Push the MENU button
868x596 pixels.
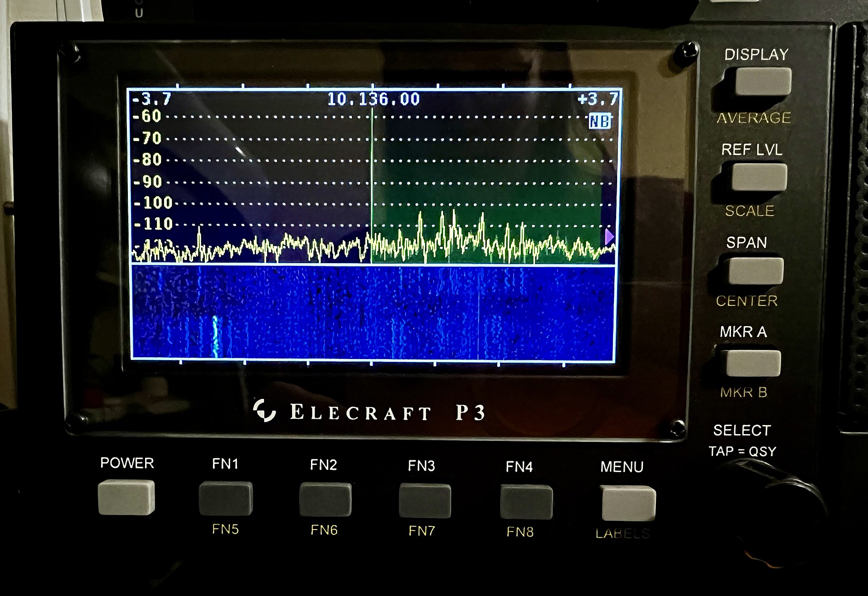pyautogui.click(x=628, y=503)
